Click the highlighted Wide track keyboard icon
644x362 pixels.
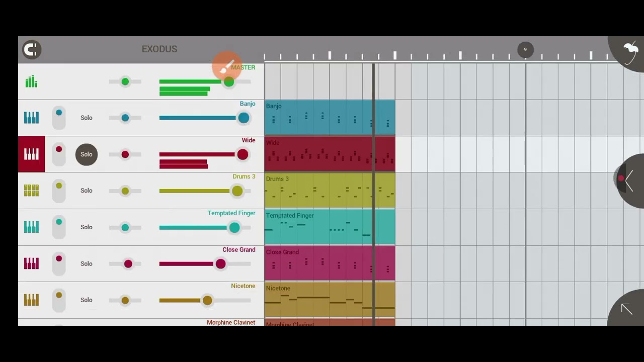tap(31, 154)
